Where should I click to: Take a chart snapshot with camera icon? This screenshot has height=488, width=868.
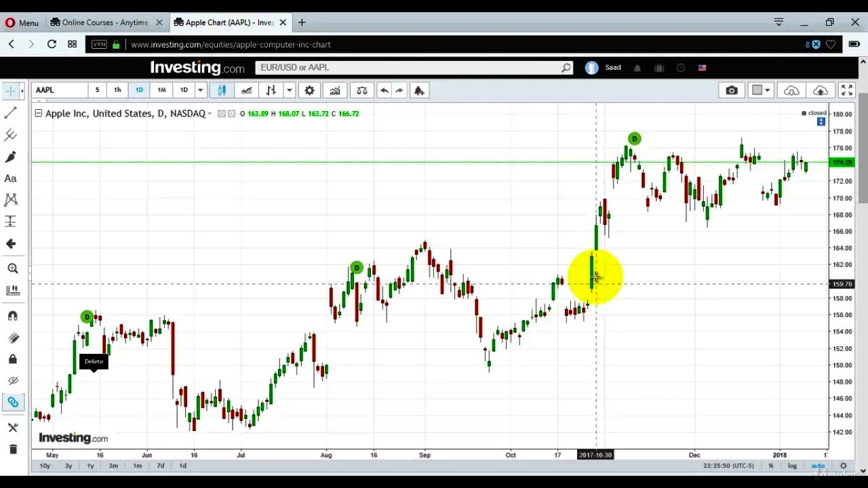[731, 90]
